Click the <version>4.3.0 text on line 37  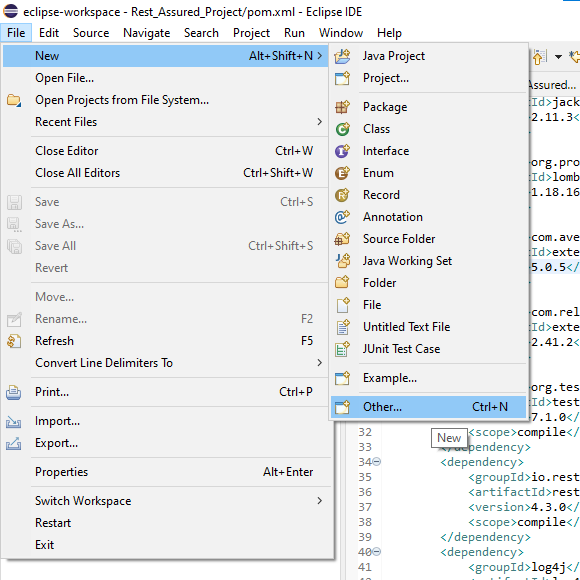pyautogui.click(x=517, y=507)
